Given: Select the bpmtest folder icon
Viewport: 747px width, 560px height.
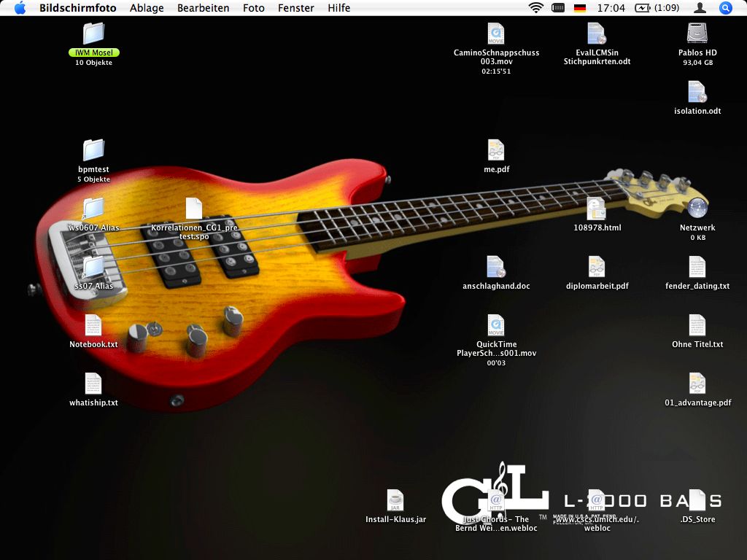Looking at the screenshot, I should 93,150.
